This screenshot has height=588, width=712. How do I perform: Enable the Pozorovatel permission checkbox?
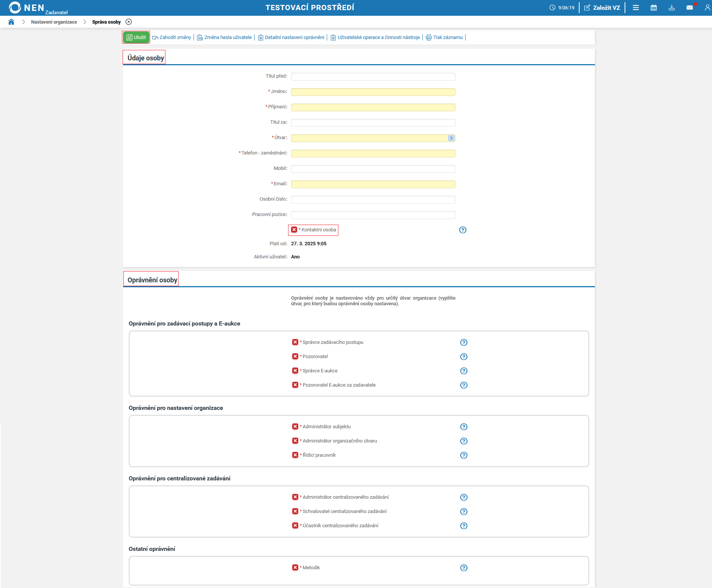point(295,356)
